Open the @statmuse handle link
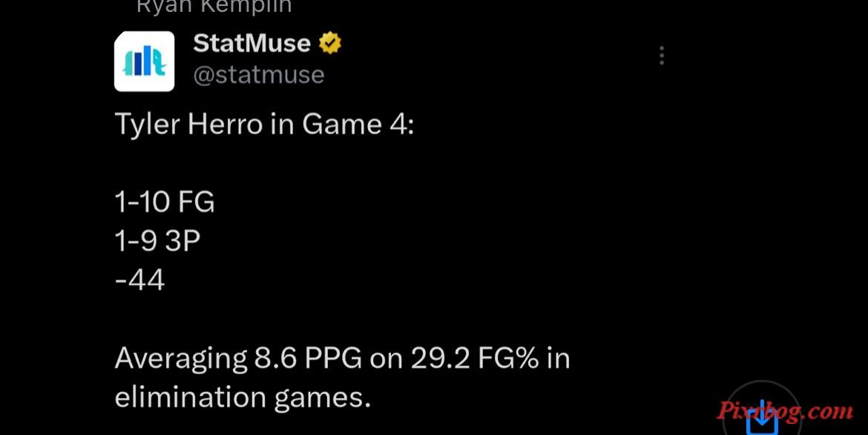Screen dimensions: 868x435 point(258,75)
